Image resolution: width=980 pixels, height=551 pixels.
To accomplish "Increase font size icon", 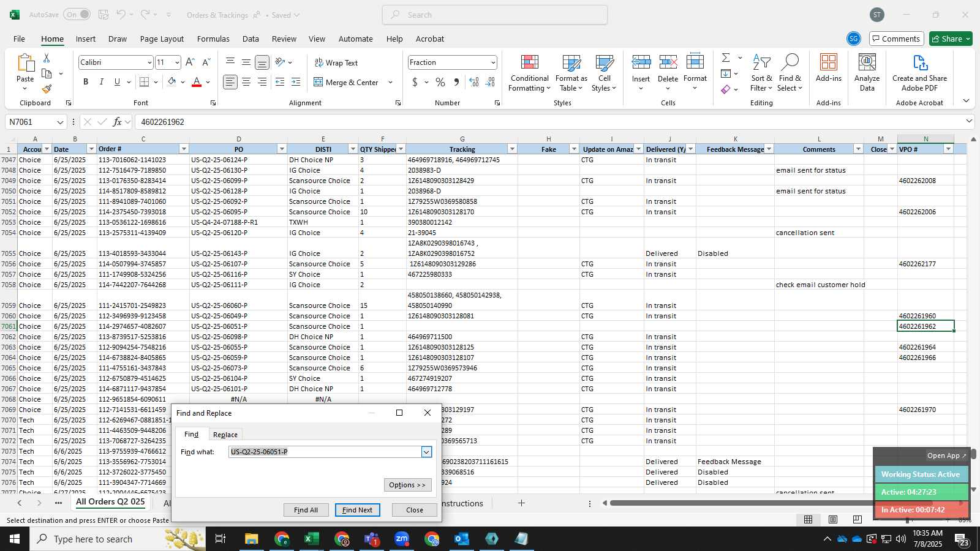I will coord(190,62).
